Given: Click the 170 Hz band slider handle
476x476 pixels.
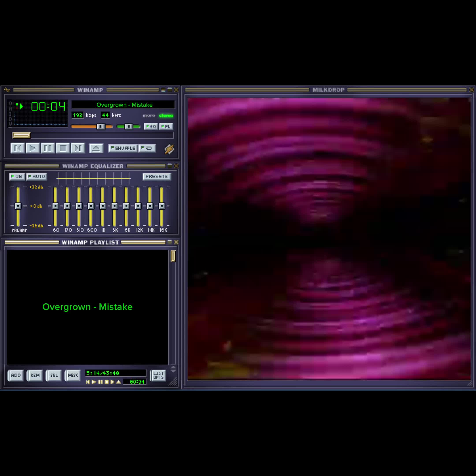Looking at the screenshot, I should [67, 206].
